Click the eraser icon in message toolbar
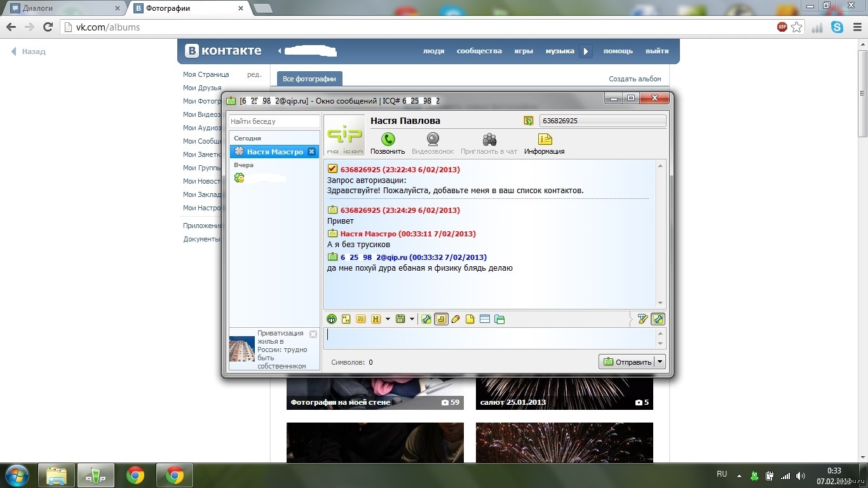Screen dimensions: 868x488 [456, 319]
